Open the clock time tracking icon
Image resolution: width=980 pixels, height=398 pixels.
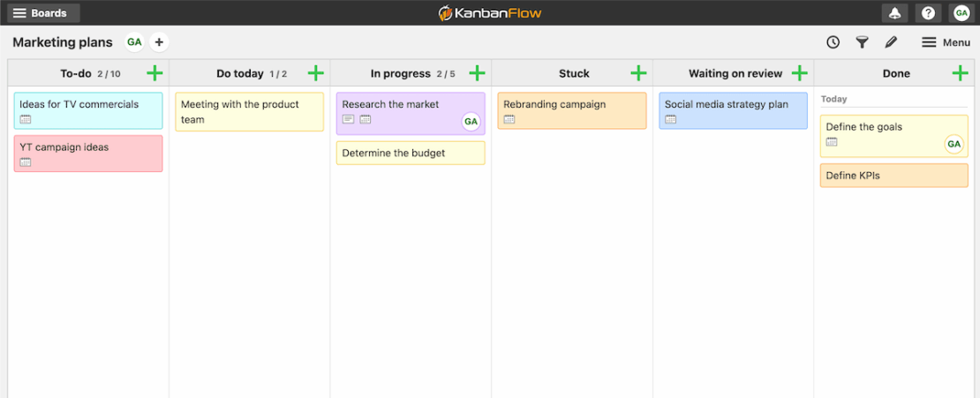833,41
